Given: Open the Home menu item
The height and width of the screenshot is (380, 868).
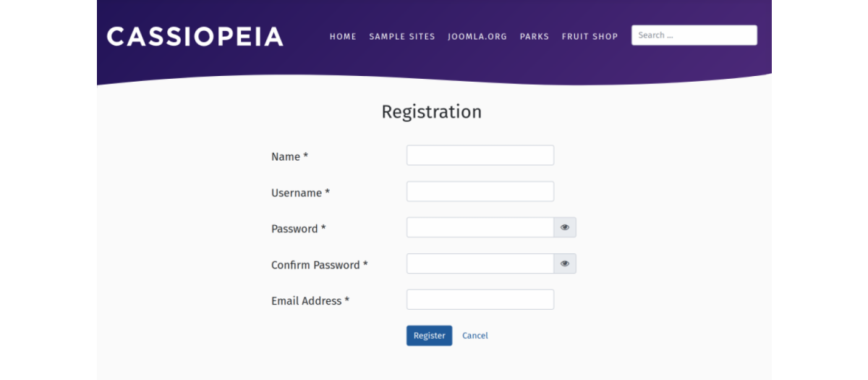Looking at the screenshot, I should [x=343, y=36].
